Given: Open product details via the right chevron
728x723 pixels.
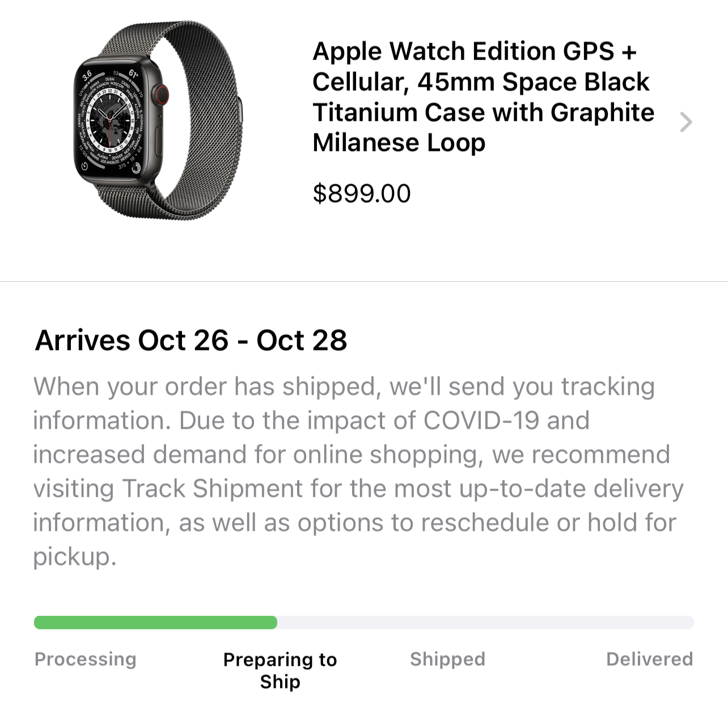Looking at the screenshot, I should click(x=686, y=122).
